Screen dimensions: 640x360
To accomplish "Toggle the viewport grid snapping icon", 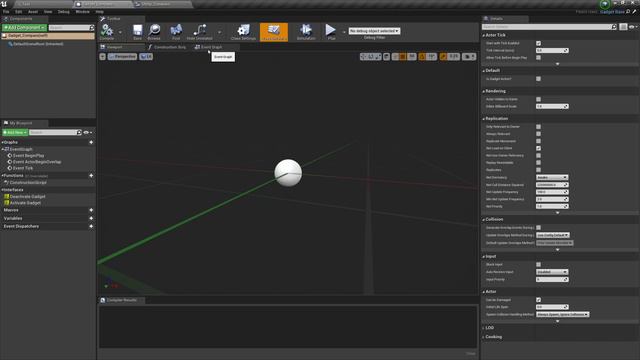I will [402, 57].
